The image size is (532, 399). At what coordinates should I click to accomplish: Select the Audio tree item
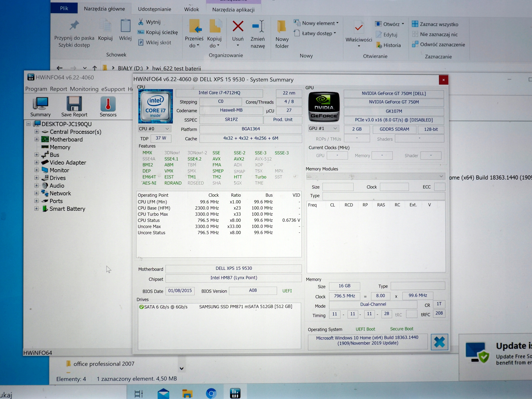click(57, 185)
